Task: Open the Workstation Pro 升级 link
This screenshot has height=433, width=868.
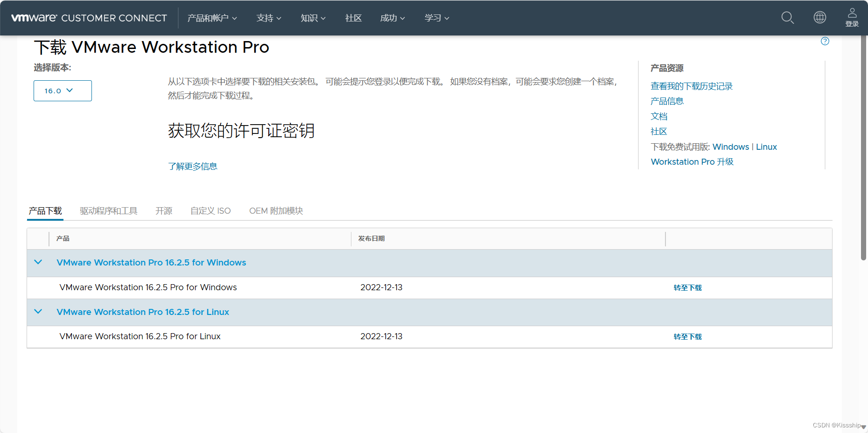Action: (x=692, y=162)
